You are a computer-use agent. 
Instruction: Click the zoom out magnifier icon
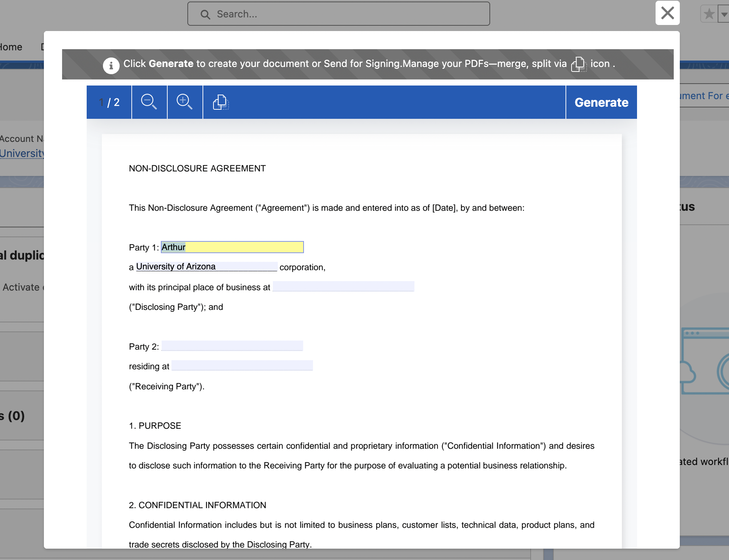(x=149, y=102)
